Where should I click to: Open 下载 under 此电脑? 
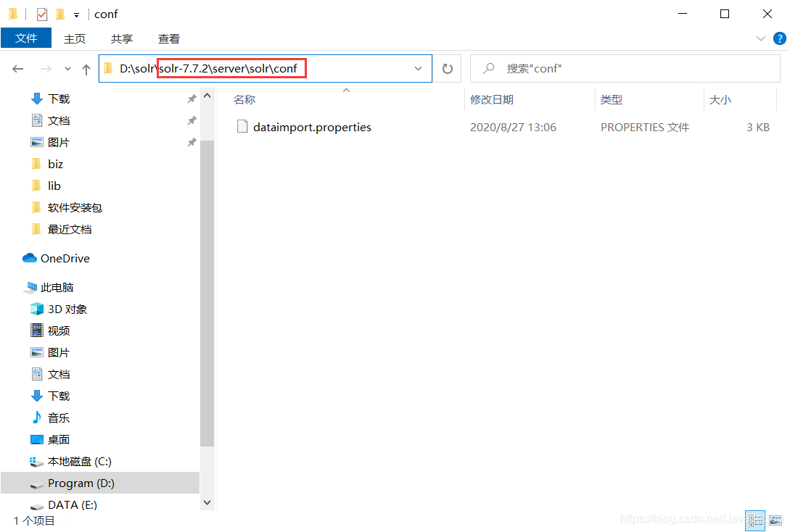click(x=59, y=396)
